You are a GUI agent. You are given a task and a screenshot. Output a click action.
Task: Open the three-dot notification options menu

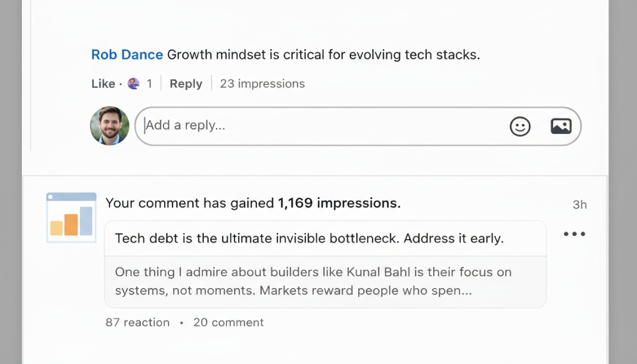(x=574, y=234)
